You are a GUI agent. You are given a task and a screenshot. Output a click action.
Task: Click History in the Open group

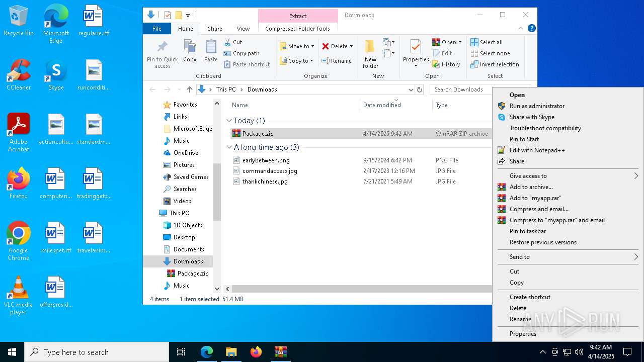tap(446, 64)
